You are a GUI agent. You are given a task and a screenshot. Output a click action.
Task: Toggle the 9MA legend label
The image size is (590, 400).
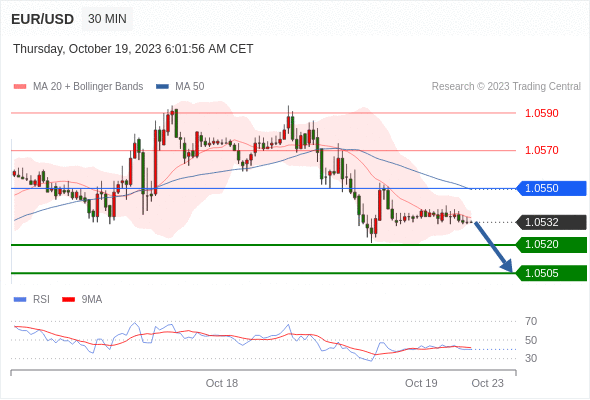point(92,300)
